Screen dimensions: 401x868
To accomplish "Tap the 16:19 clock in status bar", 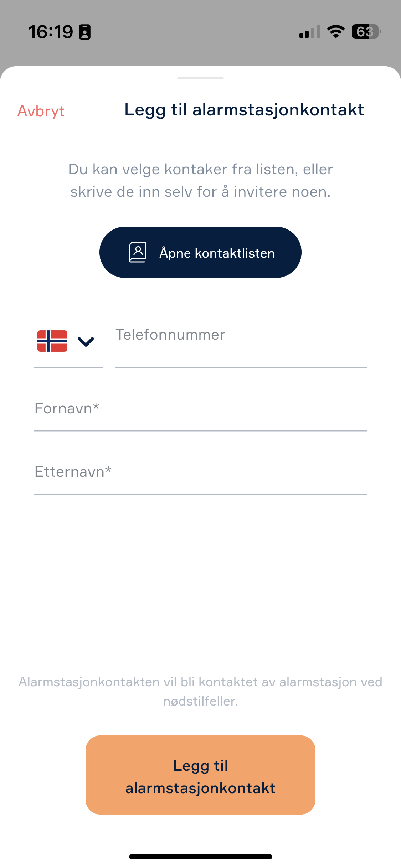I will [51, 32].
